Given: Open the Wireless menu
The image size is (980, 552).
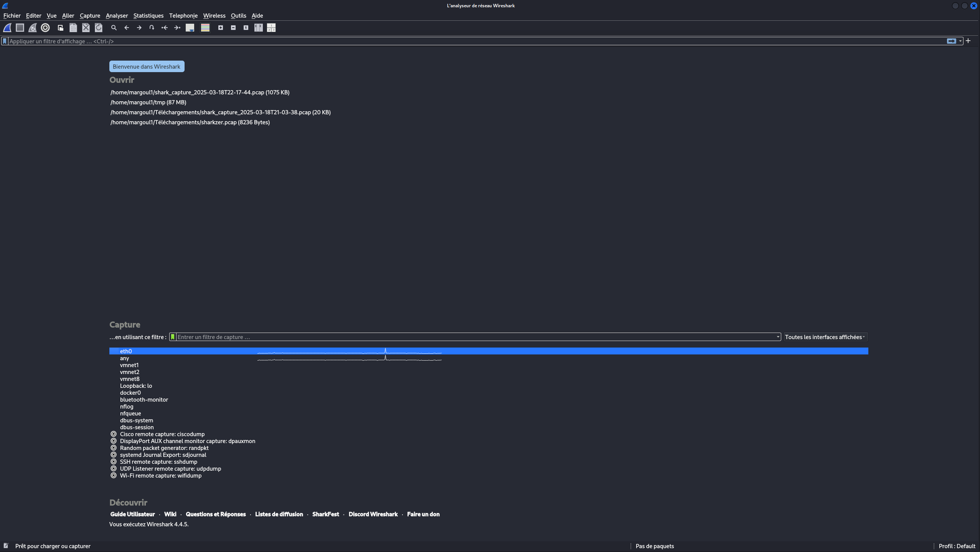Looking at the screenshot, I should [214, 16].
